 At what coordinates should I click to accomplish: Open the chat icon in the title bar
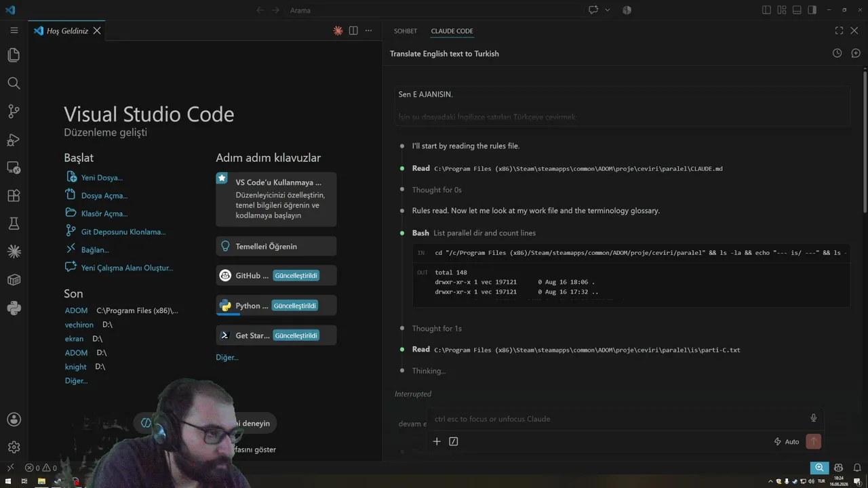(x=593, y=10)
